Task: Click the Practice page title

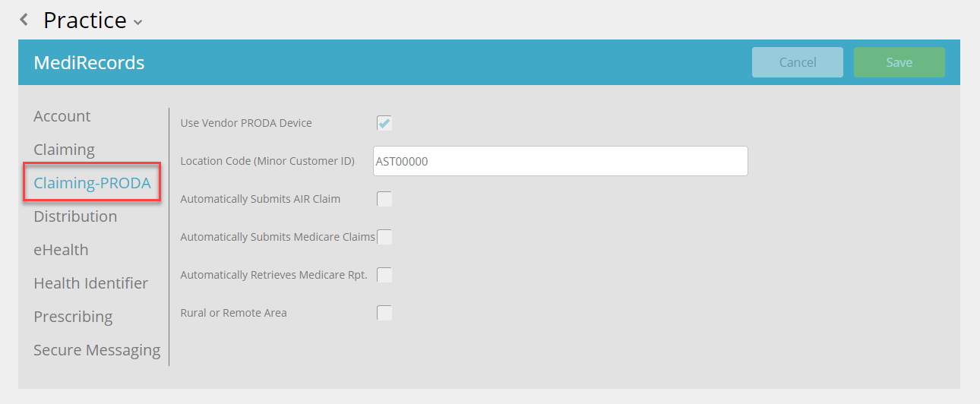Action: click(85, 21)
